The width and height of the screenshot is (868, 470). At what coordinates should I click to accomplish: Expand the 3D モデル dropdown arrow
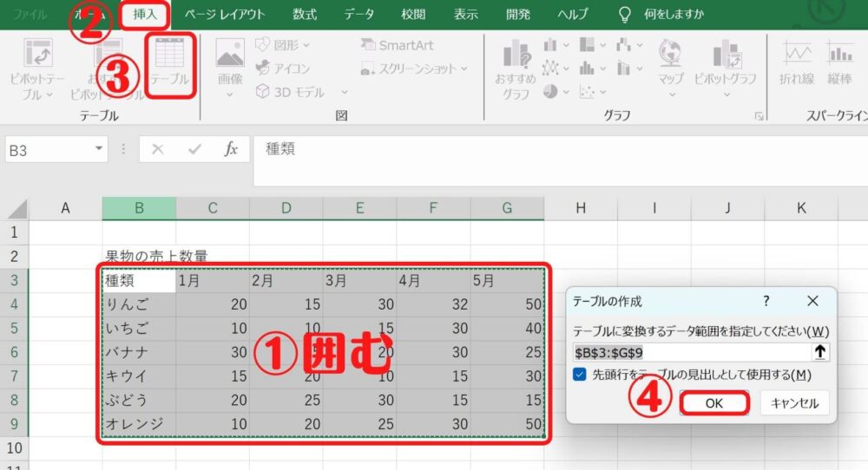coord(345,92)
